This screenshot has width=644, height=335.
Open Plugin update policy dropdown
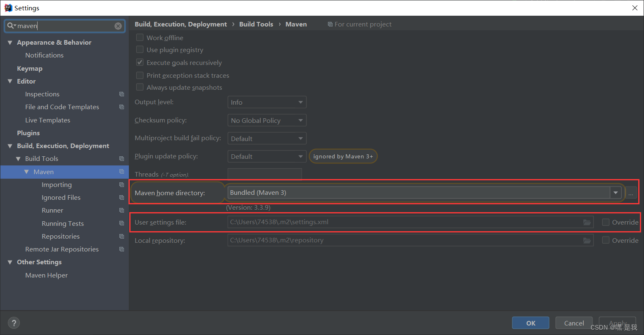[267, 156]
